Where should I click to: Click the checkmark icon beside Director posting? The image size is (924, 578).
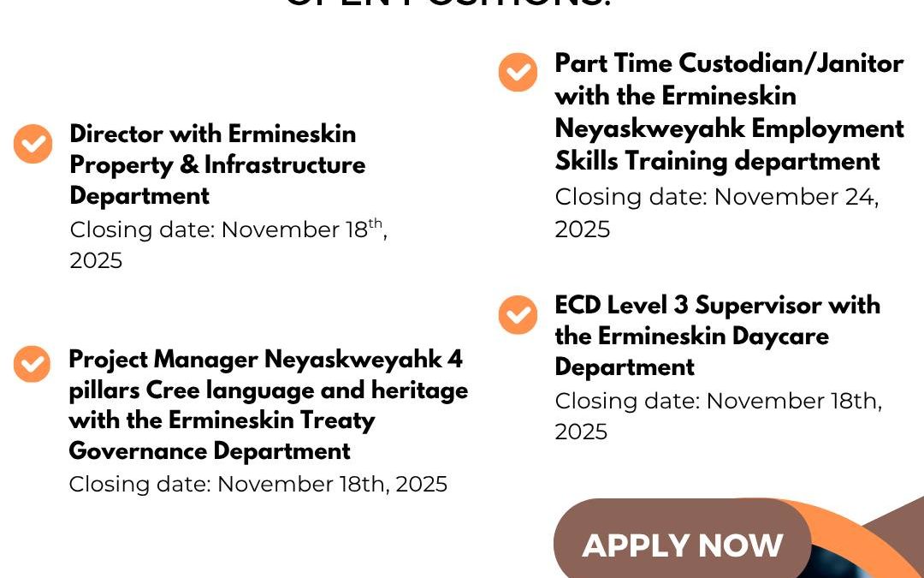click(33, 144)
